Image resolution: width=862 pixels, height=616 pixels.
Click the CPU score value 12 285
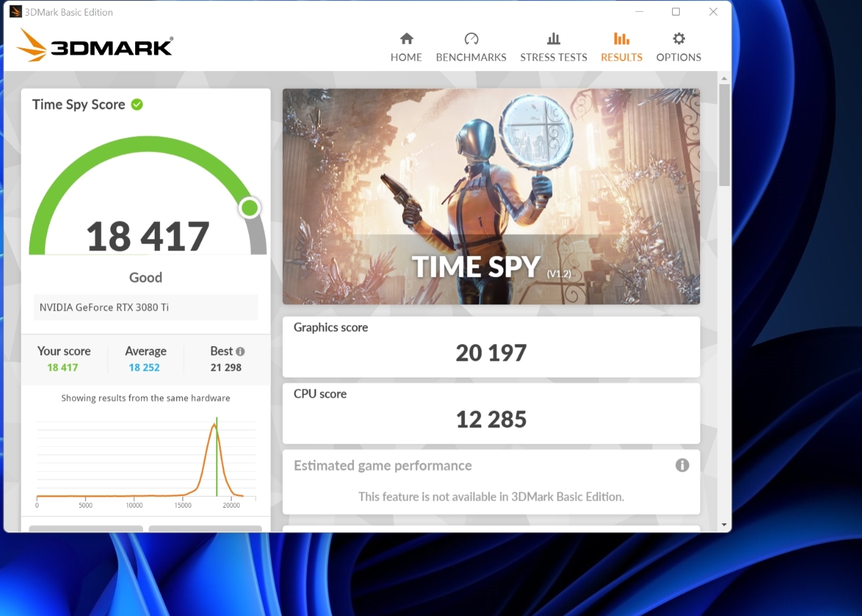491,420
